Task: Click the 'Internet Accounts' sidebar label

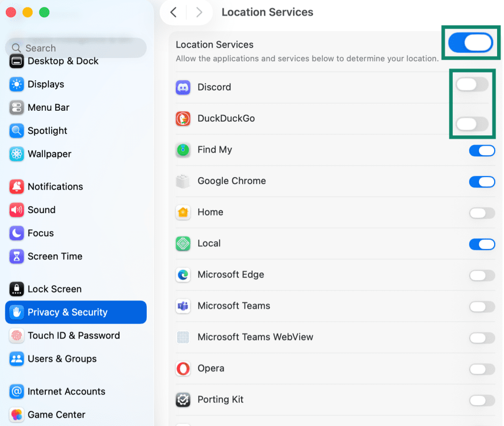Action: coord(66,392)
